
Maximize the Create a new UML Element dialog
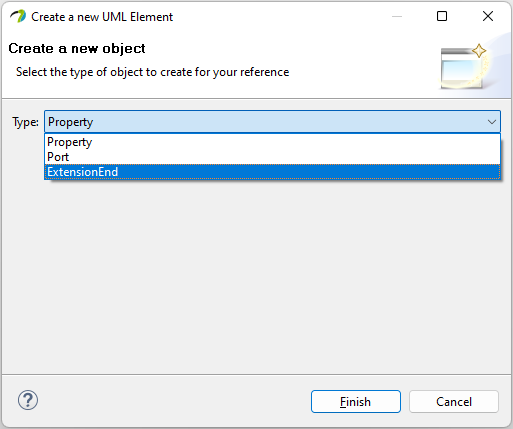(442, 16)
